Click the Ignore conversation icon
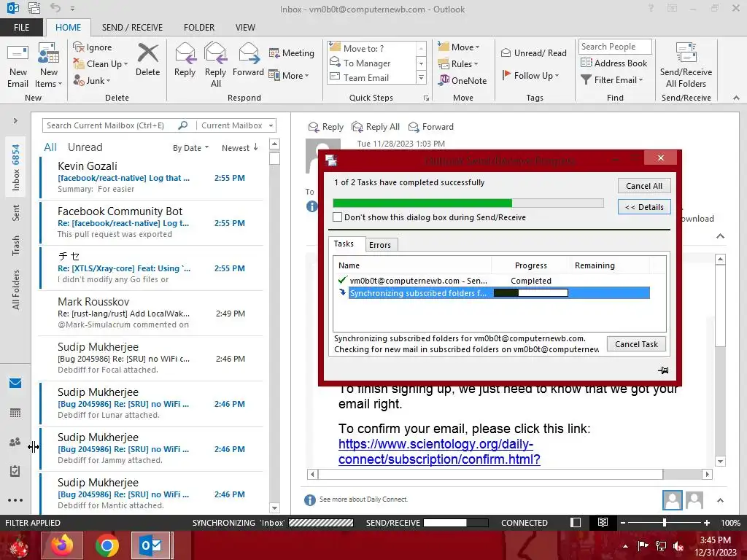The image size is (747, 560). click(93, 47)
